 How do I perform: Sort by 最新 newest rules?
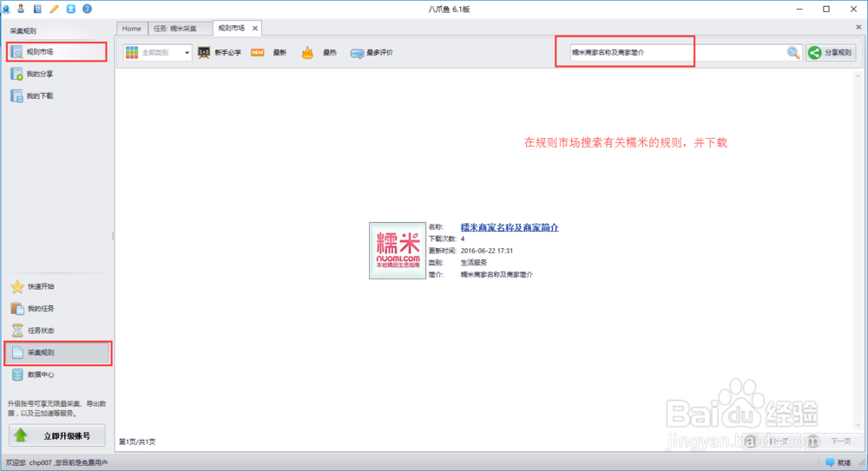pyautogui.click(x=269, y=53)
